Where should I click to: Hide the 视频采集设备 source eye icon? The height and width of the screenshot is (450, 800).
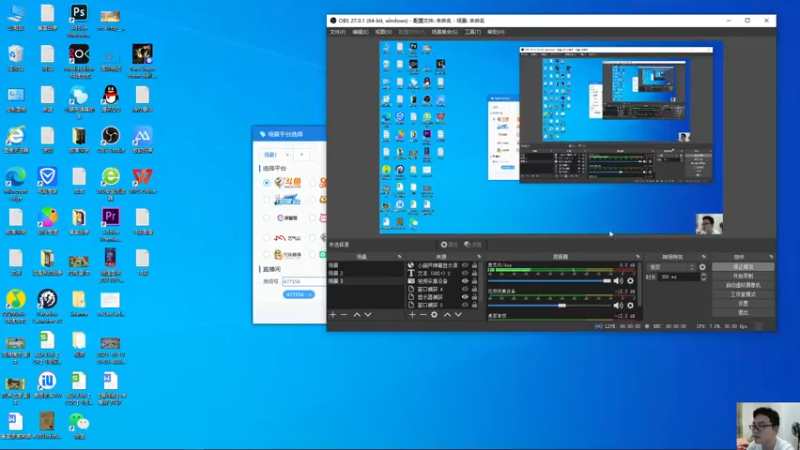465,281
